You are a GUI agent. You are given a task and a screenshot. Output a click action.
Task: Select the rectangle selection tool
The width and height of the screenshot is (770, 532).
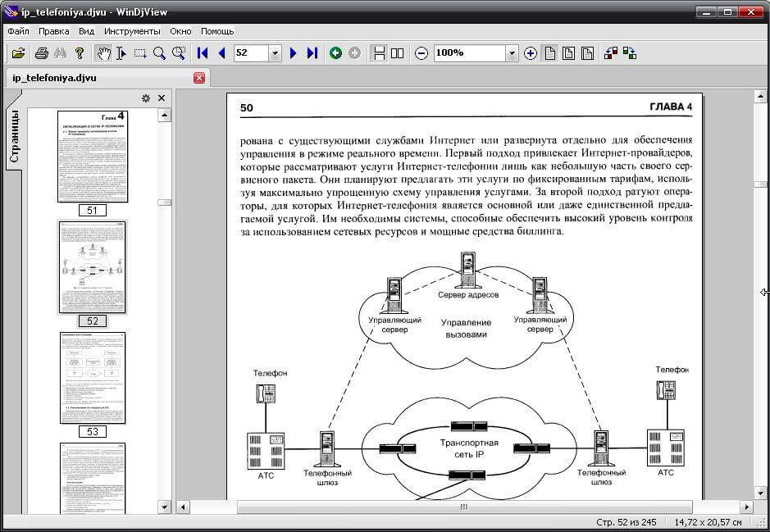pos(140,53)
